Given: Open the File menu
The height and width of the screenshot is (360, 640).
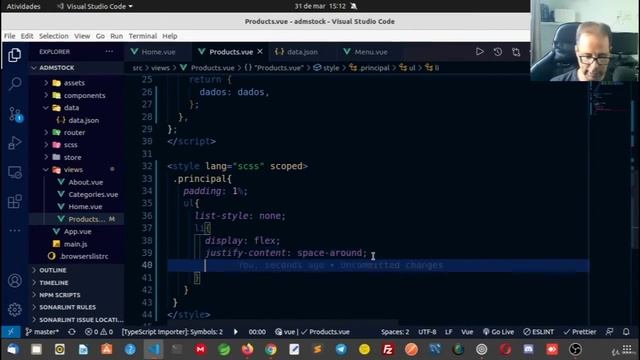Looking at the screenshot, I should pyautogui.click(x=9, y=36).
